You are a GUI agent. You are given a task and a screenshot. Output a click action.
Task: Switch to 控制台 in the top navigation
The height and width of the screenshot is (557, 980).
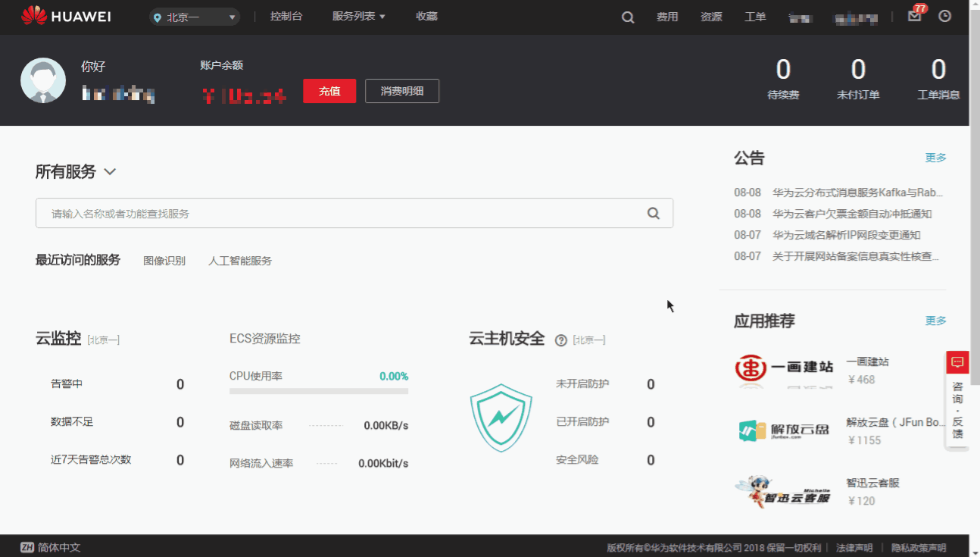286,16
